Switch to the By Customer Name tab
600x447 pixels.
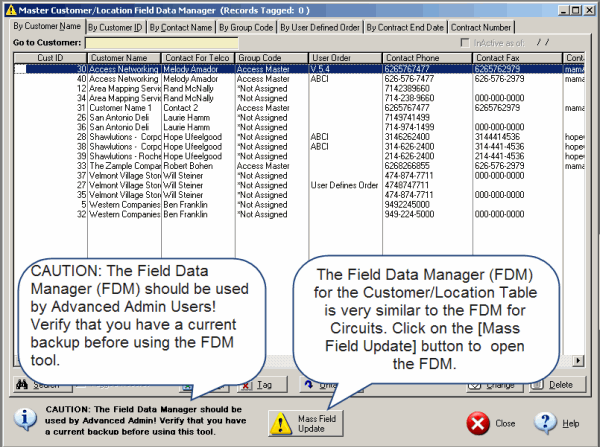[47, 26]
